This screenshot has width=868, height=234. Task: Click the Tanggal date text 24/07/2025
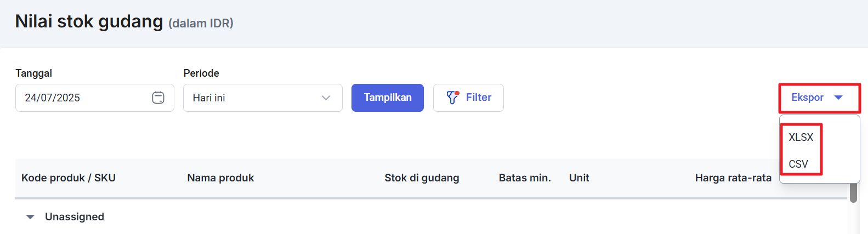[53, 98]
